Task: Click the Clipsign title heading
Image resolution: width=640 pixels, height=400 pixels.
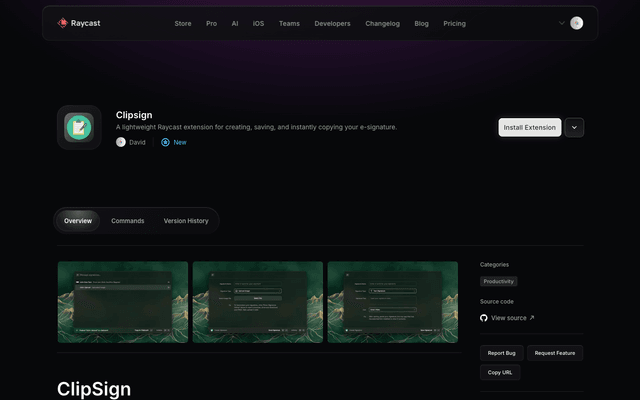Action: [134, 115]
